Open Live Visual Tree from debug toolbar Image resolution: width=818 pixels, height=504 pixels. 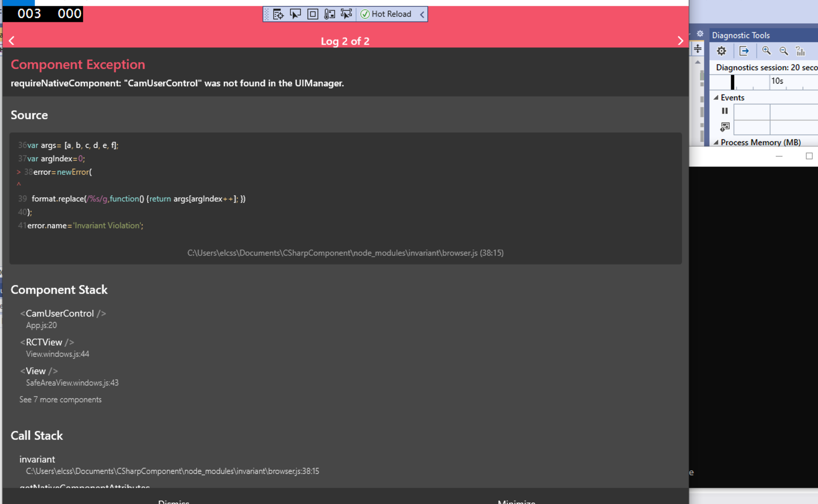(x=278, y=14)
